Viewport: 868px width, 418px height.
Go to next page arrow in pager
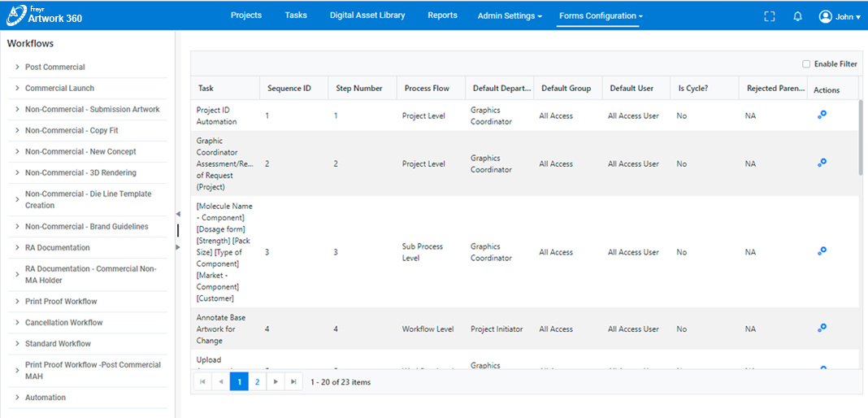click(x=276, y=381)
